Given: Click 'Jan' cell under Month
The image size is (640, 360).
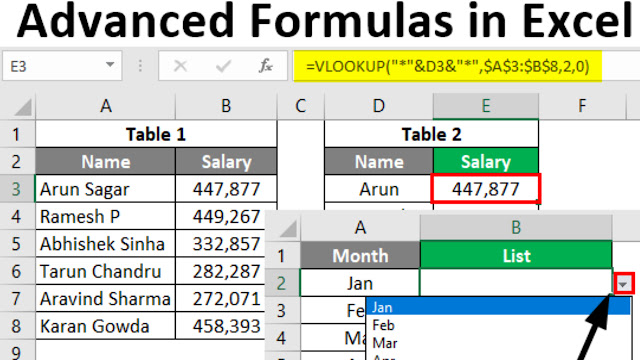Looking at the screenshot, I should [x=360, y=283].
